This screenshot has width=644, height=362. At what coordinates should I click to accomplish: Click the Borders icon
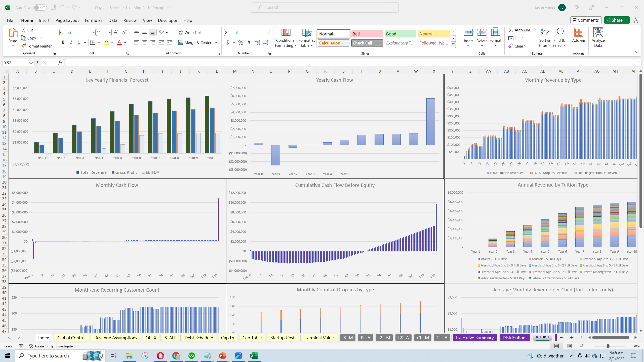[93, 42]
